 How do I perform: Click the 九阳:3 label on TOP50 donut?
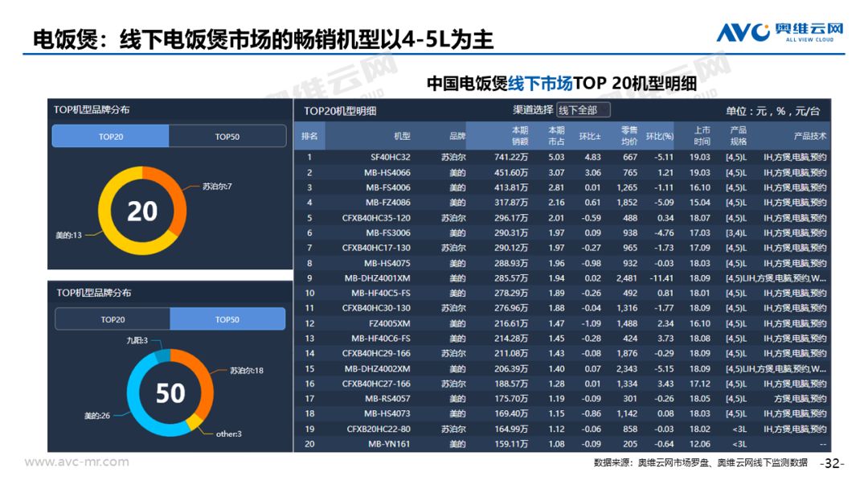[137, 341]
